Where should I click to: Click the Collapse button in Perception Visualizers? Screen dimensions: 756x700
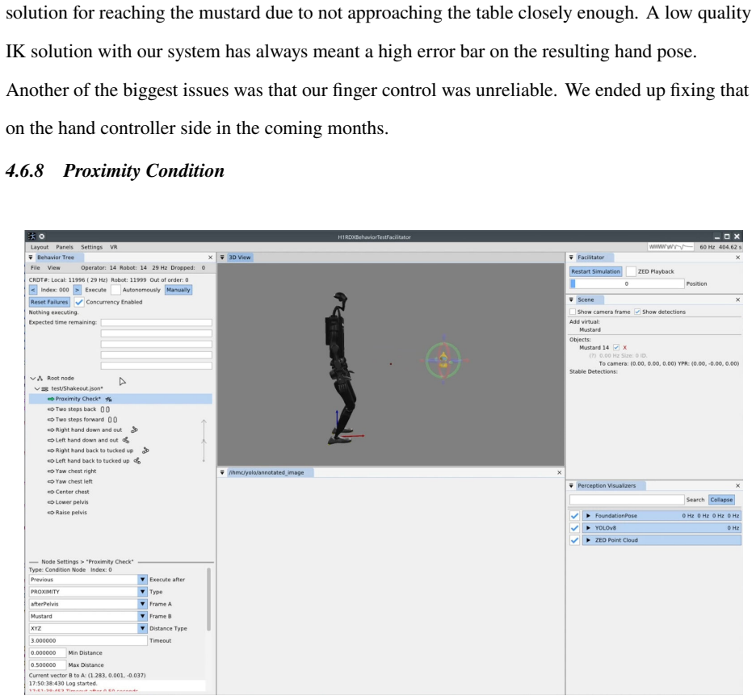(721, 500)
